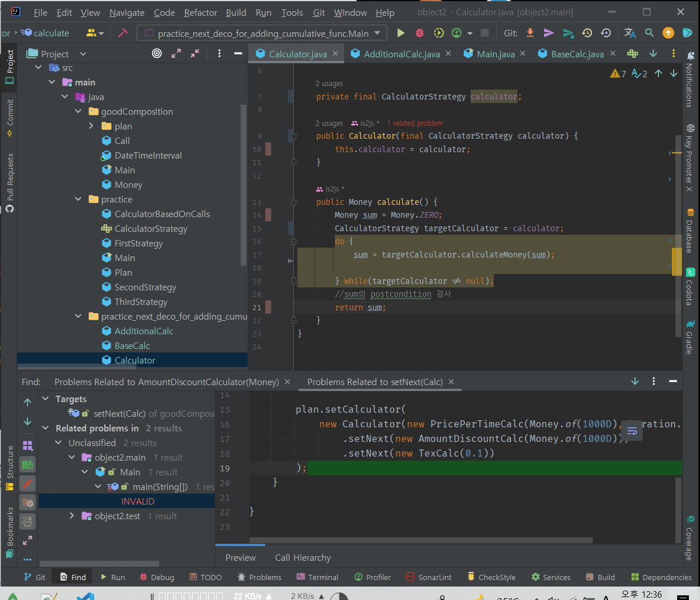Select opened file target icon in Project panel
The width and height of the screenshot is (700, 600).
[x=157, y=54]
